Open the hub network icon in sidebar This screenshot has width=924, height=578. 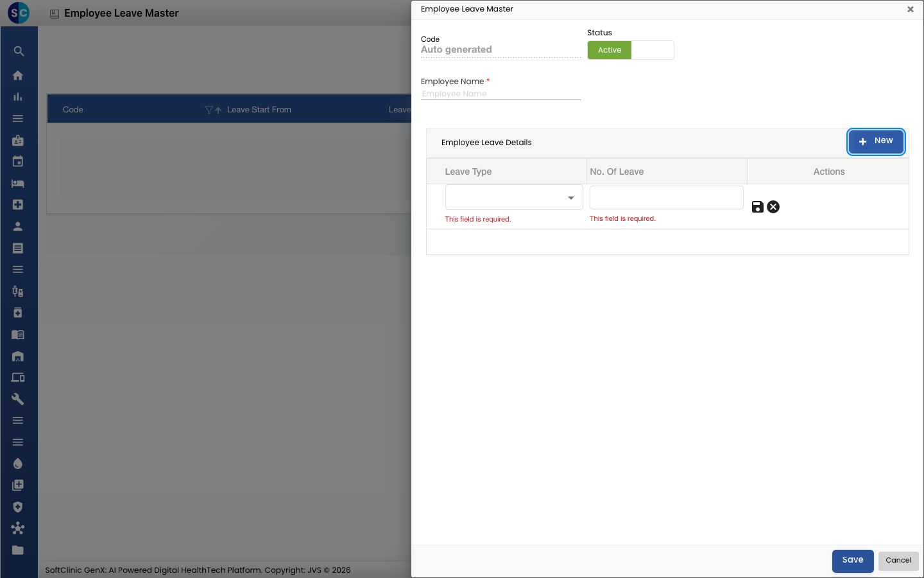click(x=18, y=529)
